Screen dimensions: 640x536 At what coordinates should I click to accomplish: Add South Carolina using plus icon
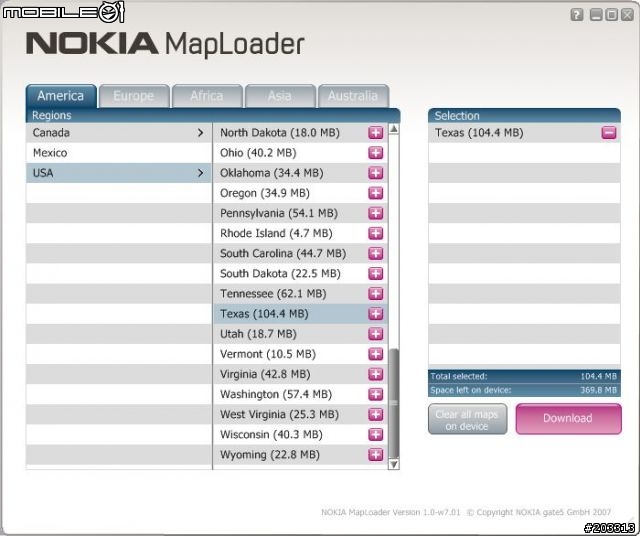point(376,253)
